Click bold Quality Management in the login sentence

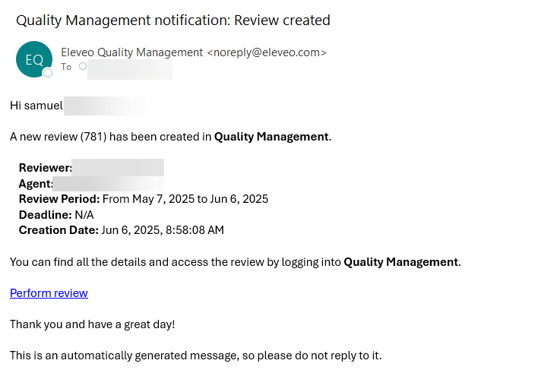click(x=400, y=262)
